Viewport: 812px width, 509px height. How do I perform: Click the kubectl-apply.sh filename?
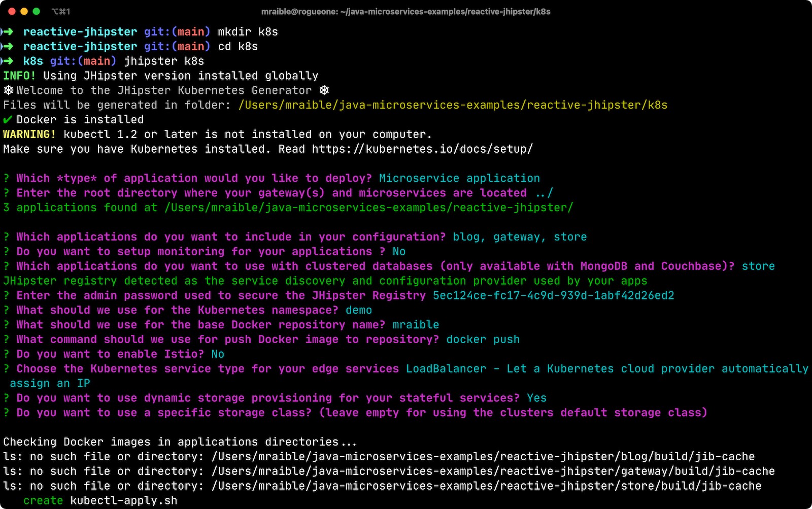[x=123, y=501]
